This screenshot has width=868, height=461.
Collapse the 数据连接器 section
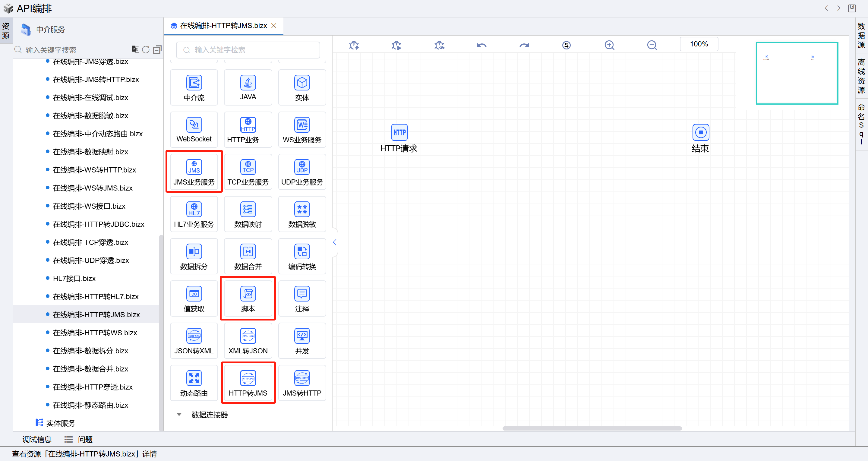[179, 415]
